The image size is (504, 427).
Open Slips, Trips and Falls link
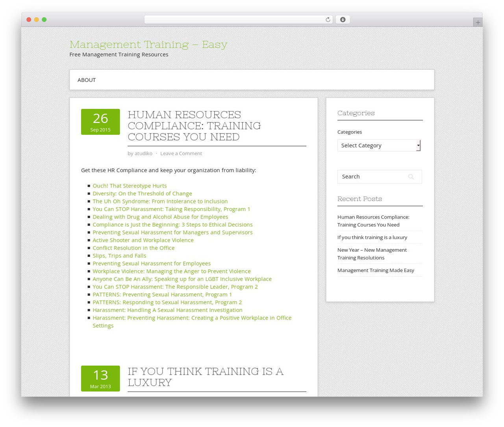coord(119,256)
